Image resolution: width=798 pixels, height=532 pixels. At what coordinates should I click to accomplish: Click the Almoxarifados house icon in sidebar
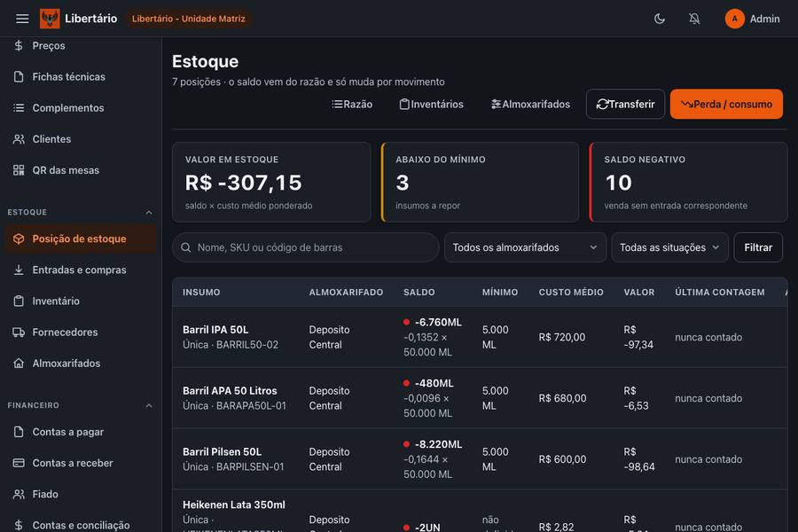tap(19, 363)
